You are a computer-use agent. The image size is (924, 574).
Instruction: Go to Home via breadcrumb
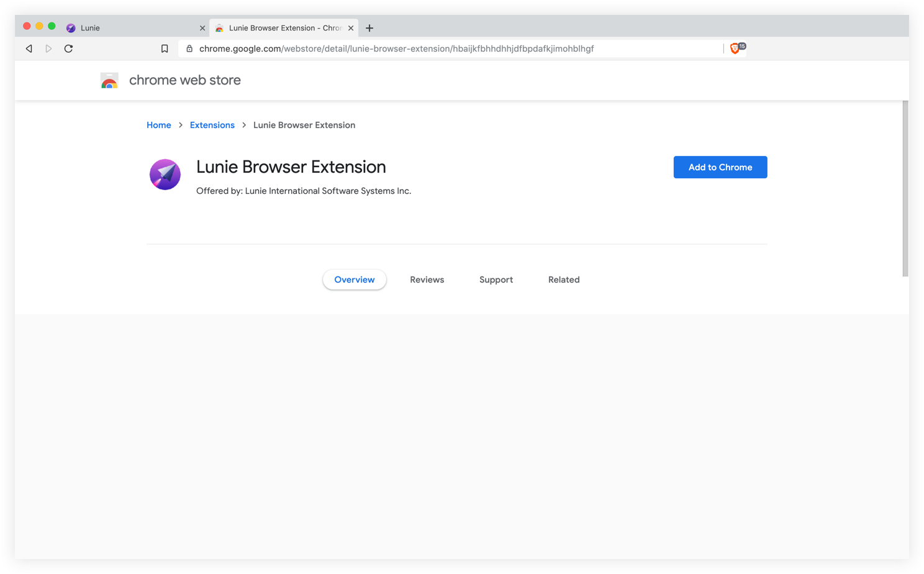pos(159,125)
